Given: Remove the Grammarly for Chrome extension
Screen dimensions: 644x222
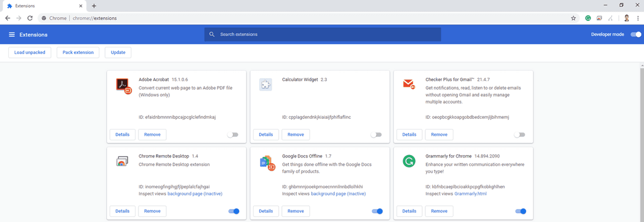Looking at the screenshot, I should pyautogui.click(x=439, y=211).
